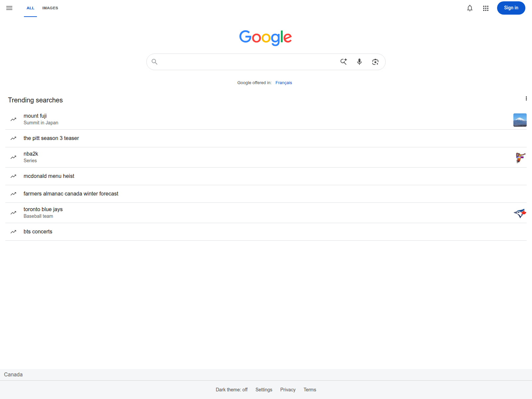Click trending arrow icon beside nba2k

pos(13,157)
